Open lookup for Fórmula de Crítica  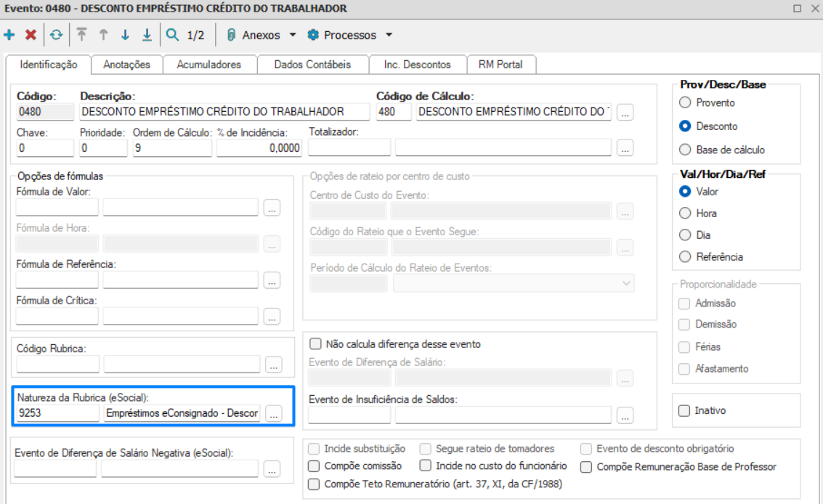(x=272, y=317)
